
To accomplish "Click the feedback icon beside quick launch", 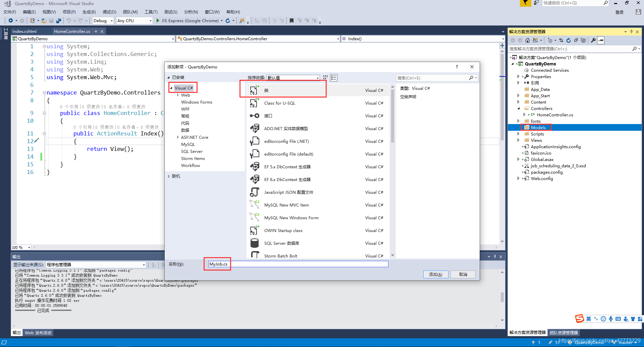I will coord(536,3).
